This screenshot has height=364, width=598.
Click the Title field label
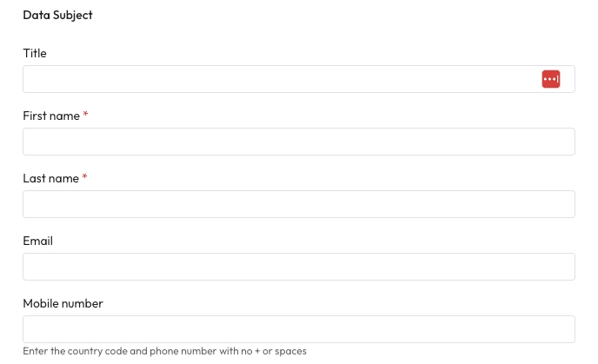35,53
